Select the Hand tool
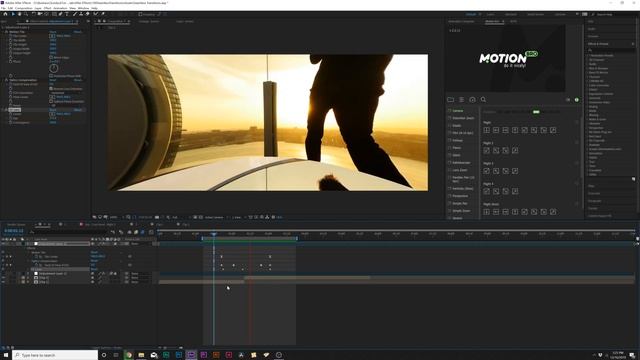The height and width of the screenshot is (360, 640). pyautogui.click(x=19, y=14)
